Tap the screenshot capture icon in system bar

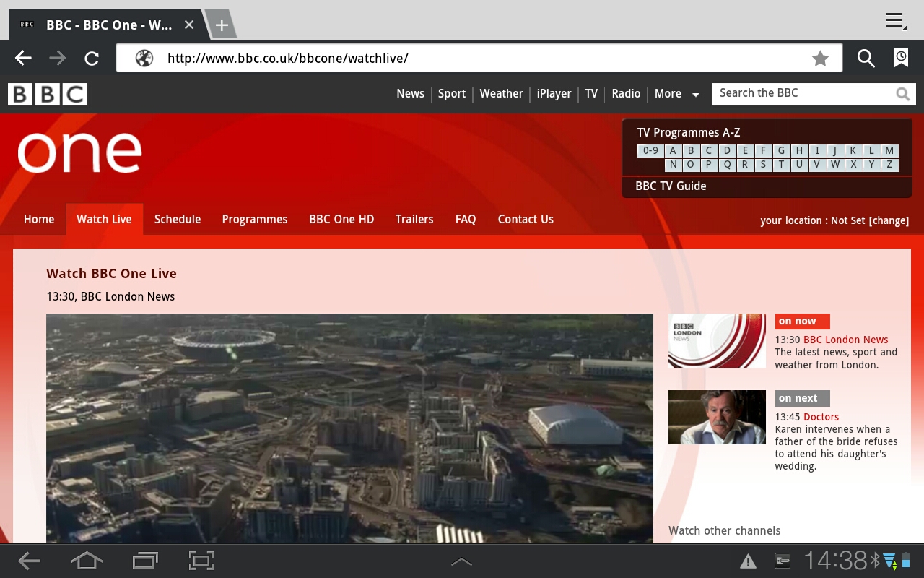[x=201, y=561]
